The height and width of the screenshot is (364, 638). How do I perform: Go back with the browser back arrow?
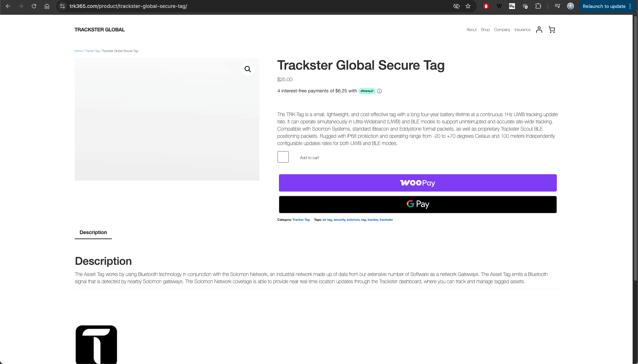click(x=8, y=6)
